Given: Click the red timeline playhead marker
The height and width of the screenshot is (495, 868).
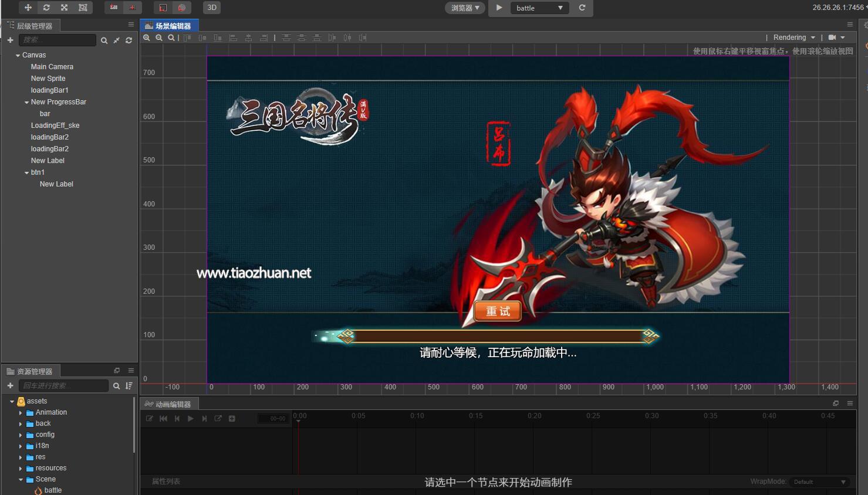Looking at the screenshot, I should pyautogui.click(x=298, y=421).
